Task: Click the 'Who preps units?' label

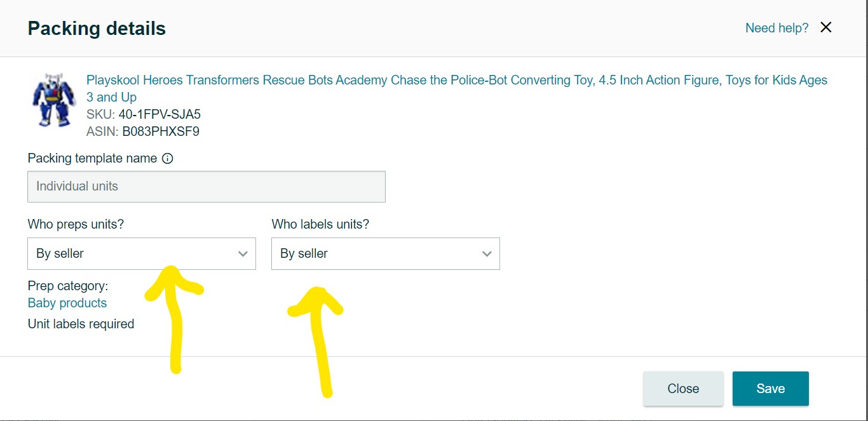Action: 76,224
